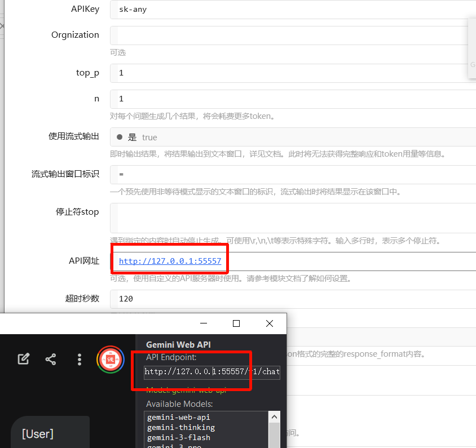Focus the top_p value field
This screenshot has width=476, height=448.
(x=293, y=73)
